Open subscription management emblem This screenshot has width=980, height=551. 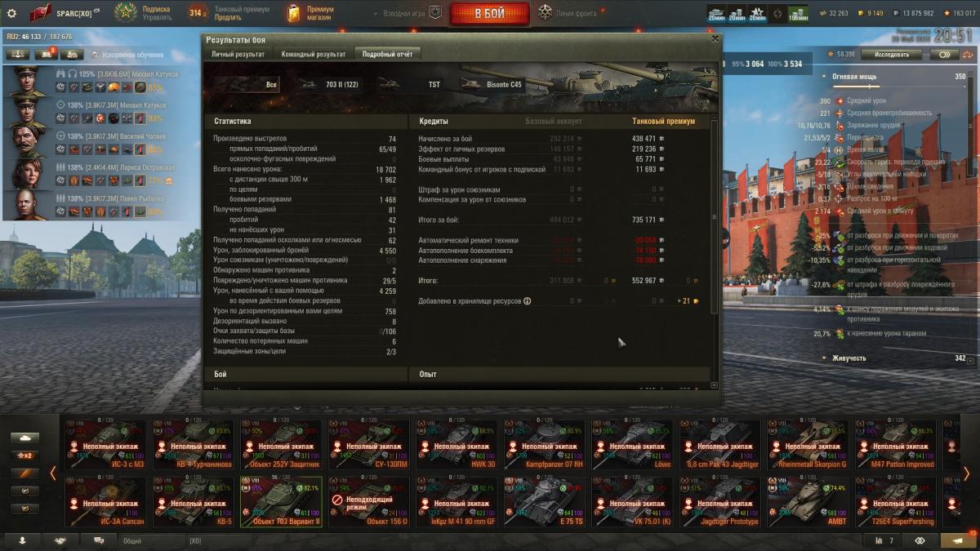tap(125, 12)
